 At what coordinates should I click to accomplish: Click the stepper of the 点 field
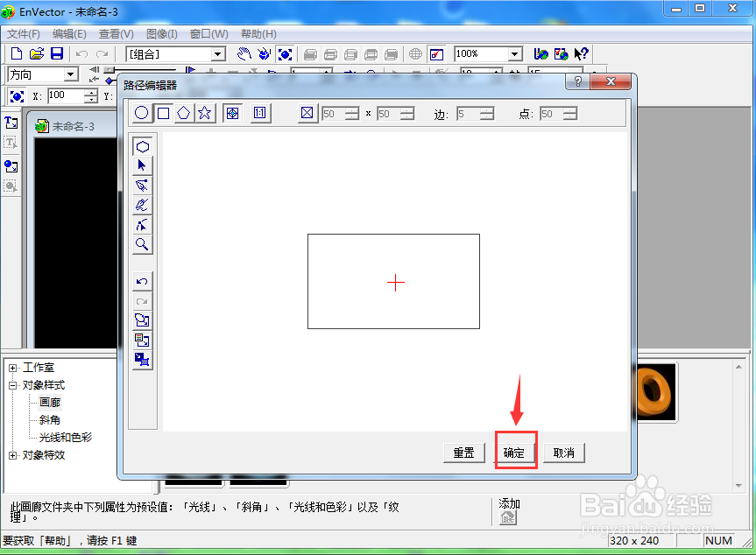click(570, 114)
